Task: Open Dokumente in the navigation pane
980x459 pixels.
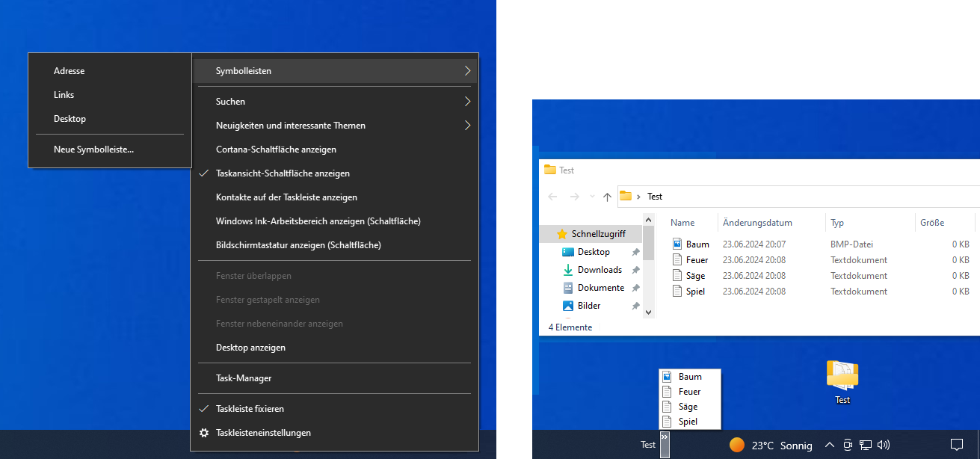Action: [x=601, y=288]
